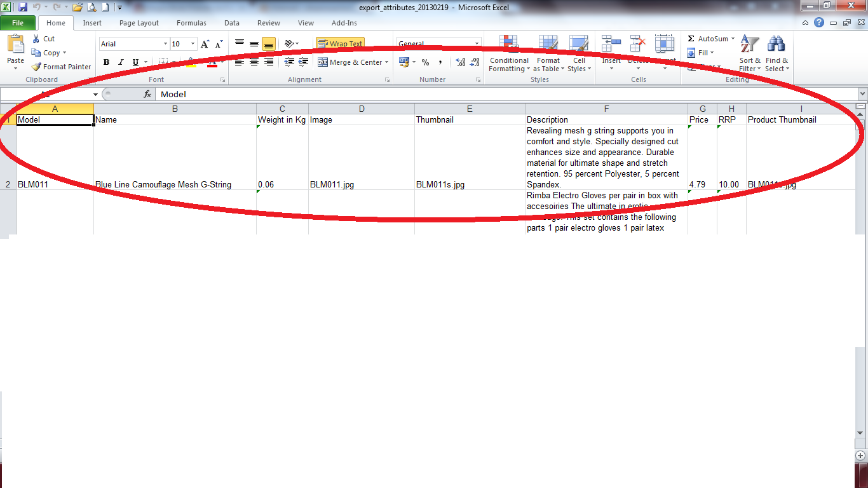Select the cell containing BLM011.jpg
868x488 pixels.
tap(361, 158)
